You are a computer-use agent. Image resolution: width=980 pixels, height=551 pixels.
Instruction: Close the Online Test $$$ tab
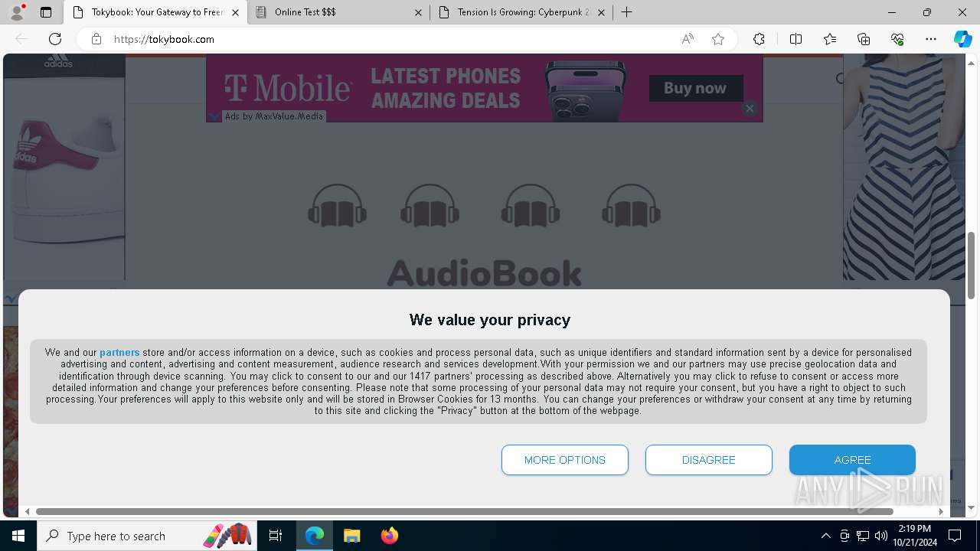coord(418,12)
